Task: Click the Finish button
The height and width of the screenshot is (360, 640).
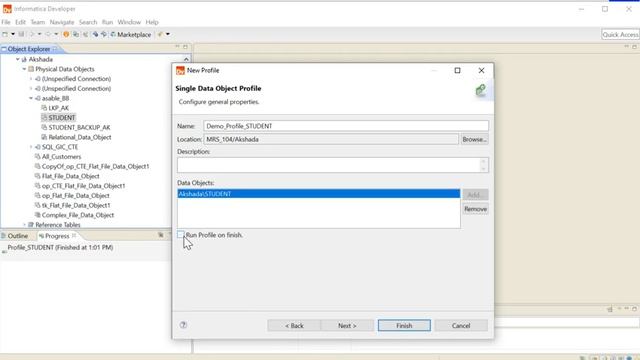Action: pos(404,325)
